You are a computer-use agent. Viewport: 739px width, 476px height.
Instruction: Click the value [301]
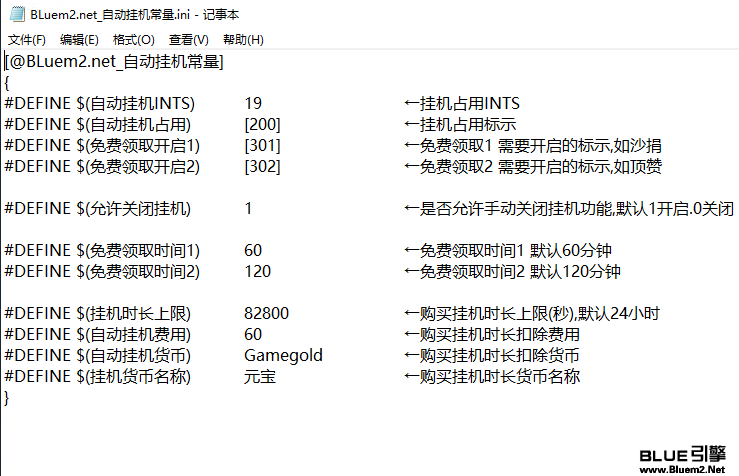pos(262,146)
